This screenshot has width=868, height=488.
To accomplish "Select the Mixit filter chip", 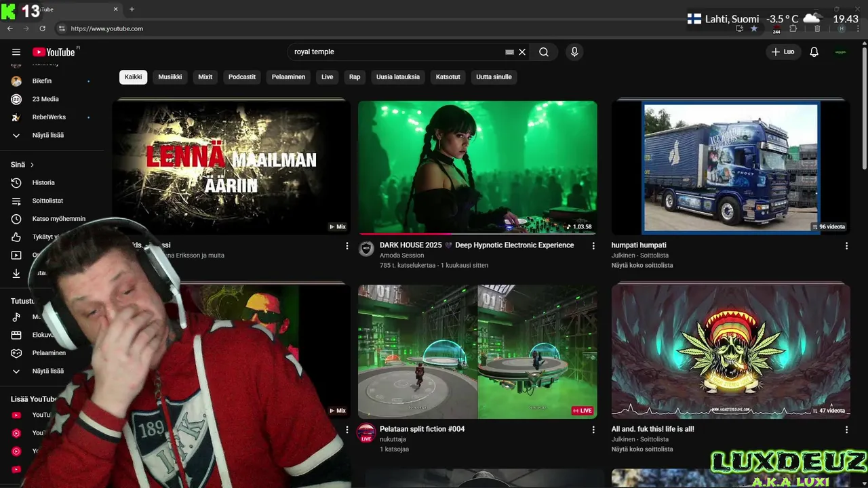I will tap(205, 77).
